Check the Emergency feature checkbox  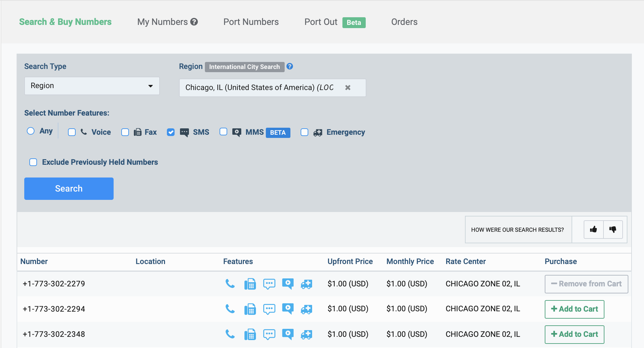coord(304,132)
